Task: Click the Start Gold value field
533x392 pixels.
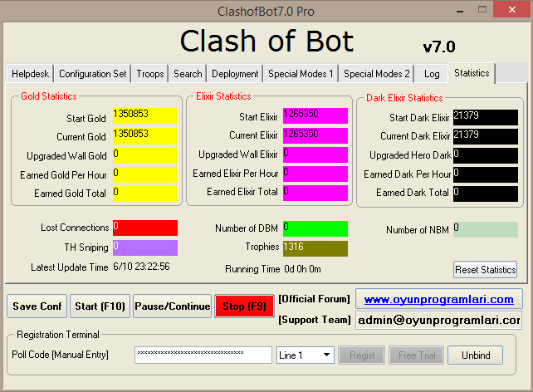Action: tap(145, 116)
